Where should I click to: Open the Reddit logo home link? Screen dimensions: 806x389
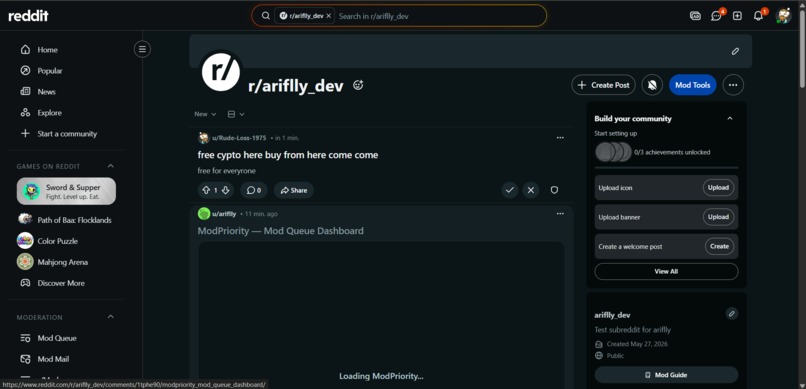[28, 16]
